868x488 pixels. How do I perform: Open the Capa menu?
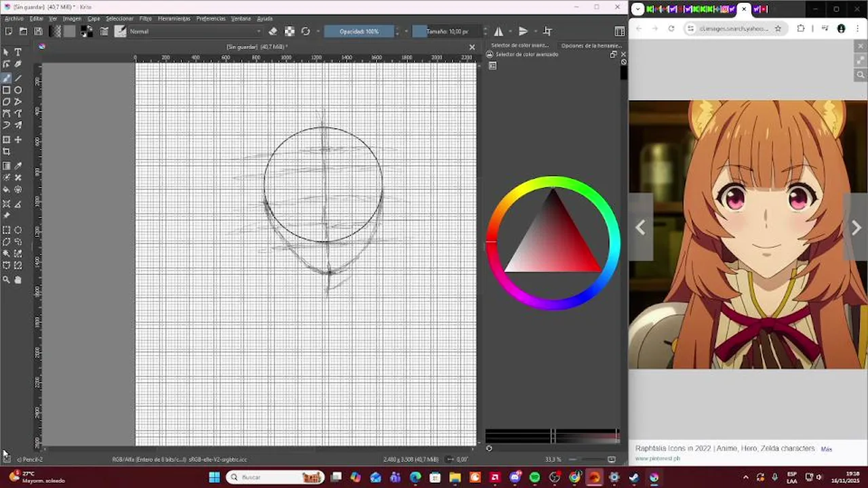pyautogui.click(x=94, y=18)
